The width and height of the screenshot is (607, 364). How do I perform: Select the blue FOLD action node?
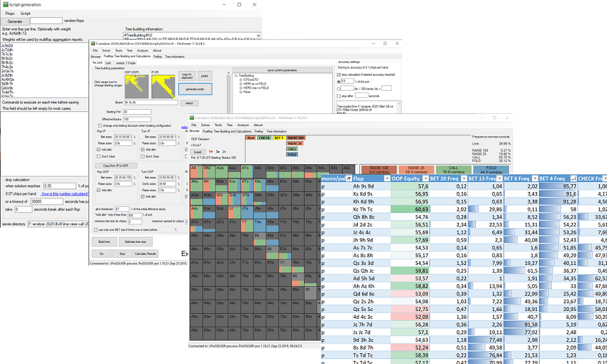(293, 154)
